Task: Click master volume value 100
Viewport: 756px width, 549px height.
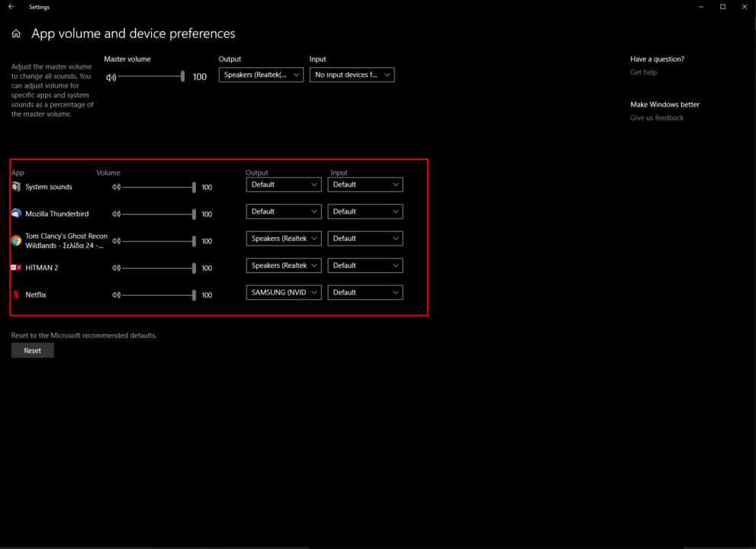Action: point(200,77)
